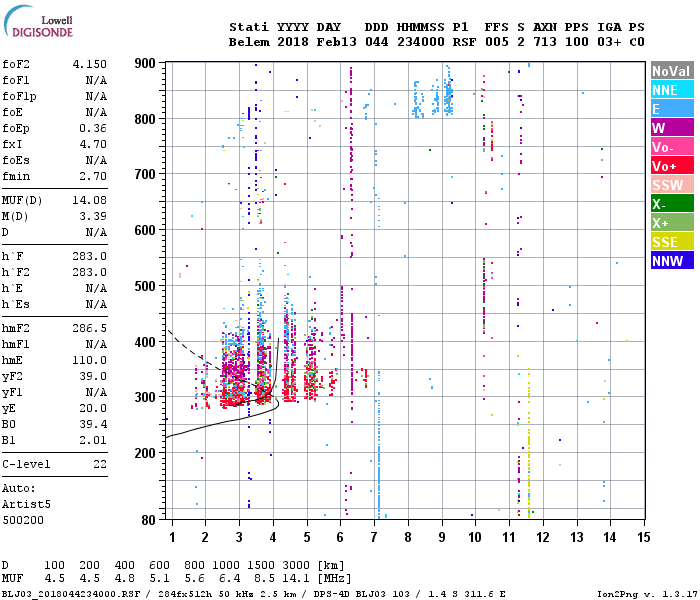700x600 pixels.
Task: Click the yellow SSE echo column near 11.5 MHz
Action: (x=529, y=442)
